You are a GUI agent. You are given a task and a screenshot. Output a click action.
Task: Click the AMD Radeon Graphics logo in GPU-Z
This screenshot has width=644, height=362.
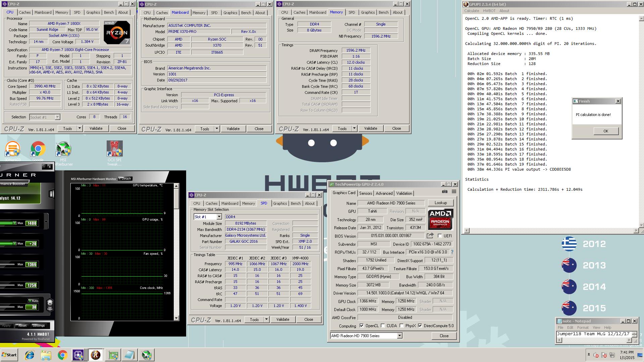(x=440, y=220)
